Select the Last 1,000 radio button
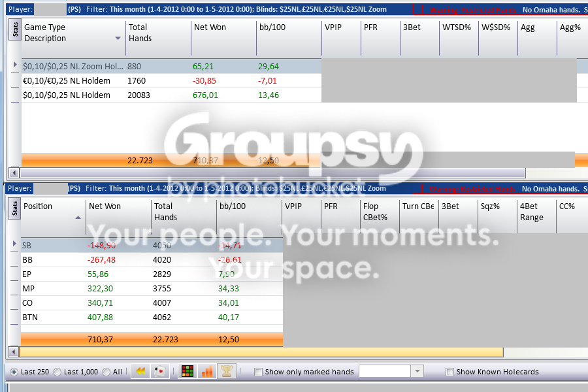The height and width of the screenshot is (392, 588). pos(57,372)
